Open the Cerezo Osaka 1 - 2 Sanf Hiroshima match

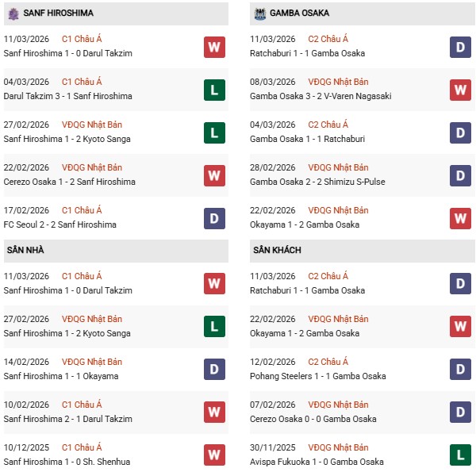pyautogui.click(x=69, y=182)
